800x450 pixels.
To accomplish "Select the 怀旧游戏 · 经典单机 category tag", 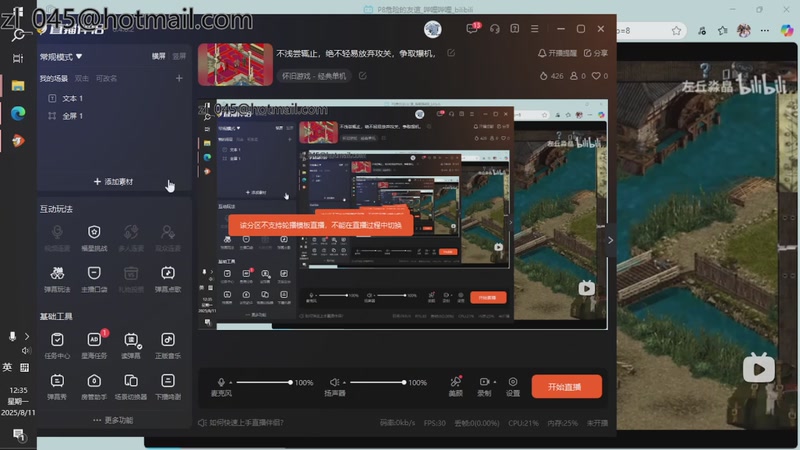I will [x=314, y=76].
